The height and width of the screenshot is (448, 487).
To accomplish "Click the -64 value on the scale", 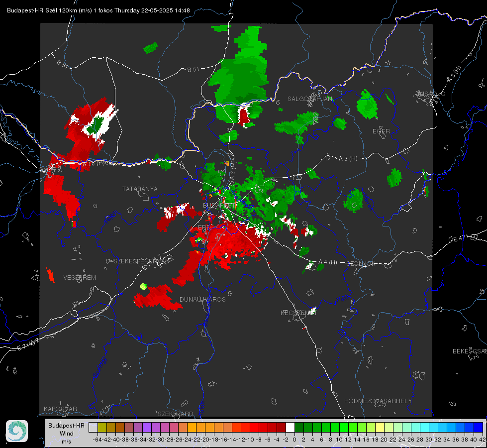I will (97, 440).
